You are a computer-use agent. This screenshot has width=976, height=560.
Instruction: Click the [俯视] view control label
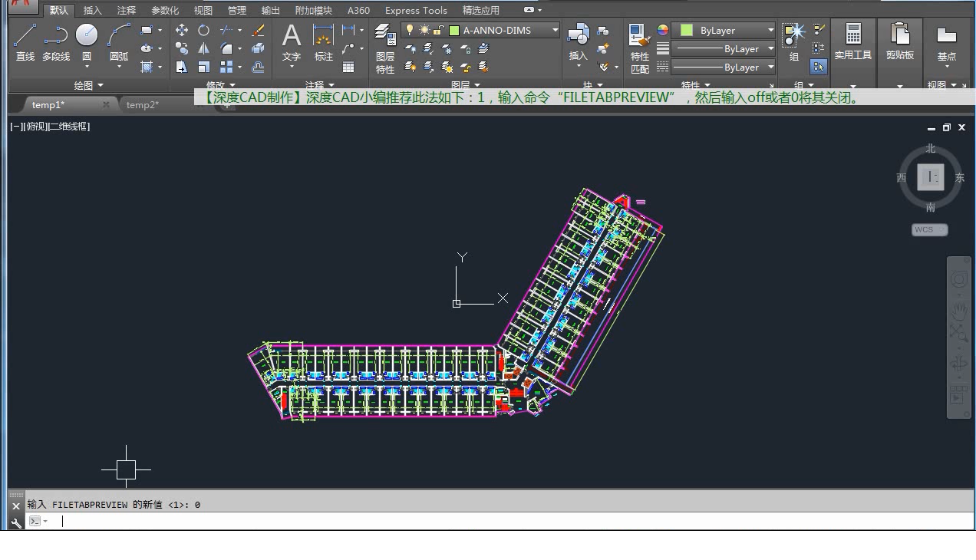click(x=37, y=127)
